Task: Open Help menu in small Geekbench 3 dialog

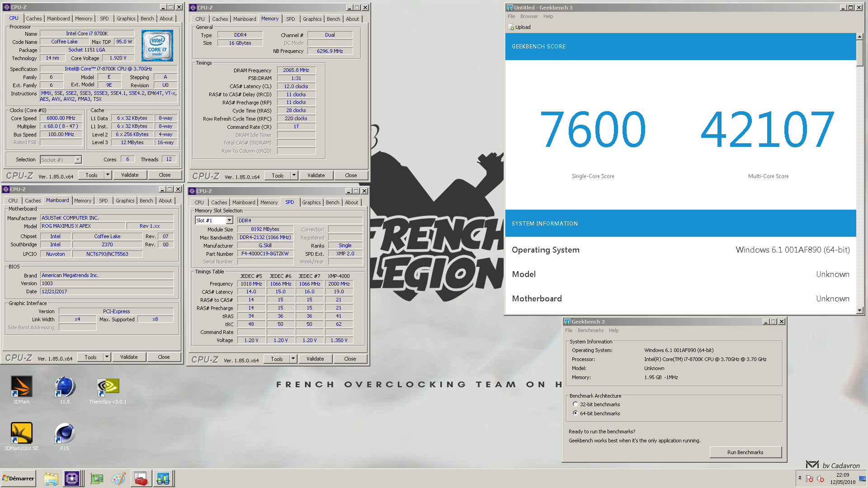Action: coord(613,330)
